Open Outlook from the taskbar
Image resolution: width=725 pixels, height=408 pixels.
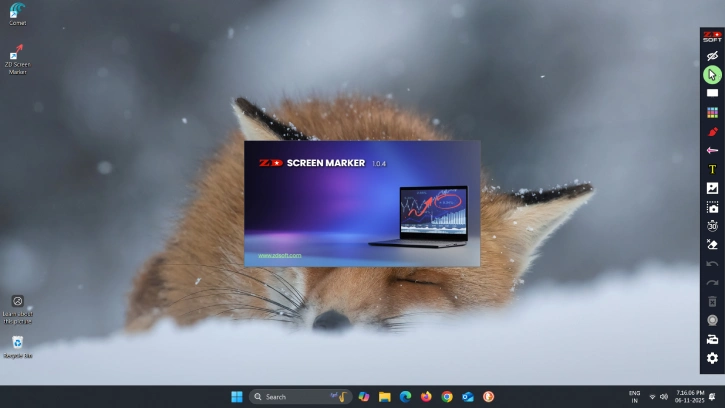pyautogui.click(x=467, y=397)
